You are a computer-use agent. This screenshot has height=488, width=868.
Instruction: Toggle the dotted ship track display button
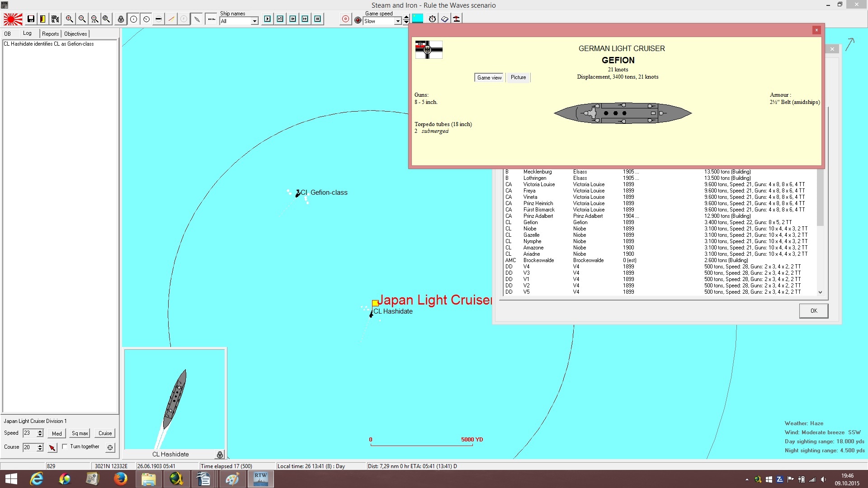pyautogui.click(x=211, y=19)
